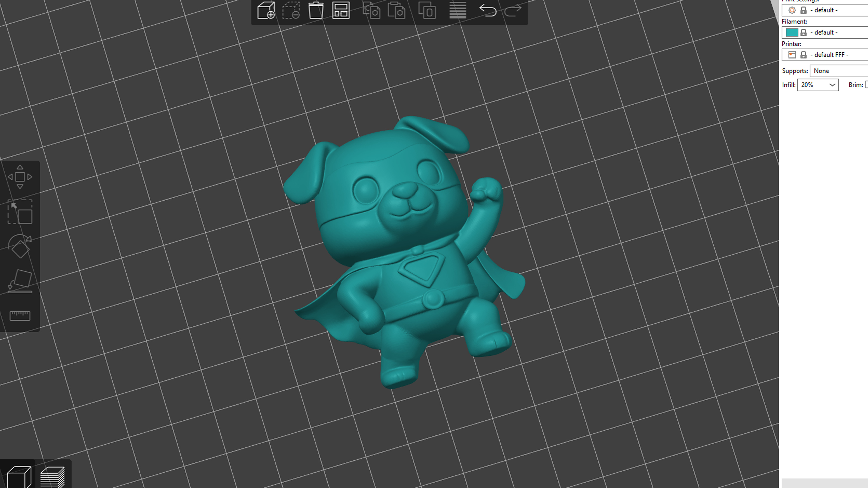Screen dimensions: 868x488
Task: Click the Paste clipboard icon in top toolbar
Action: (396, 10)
